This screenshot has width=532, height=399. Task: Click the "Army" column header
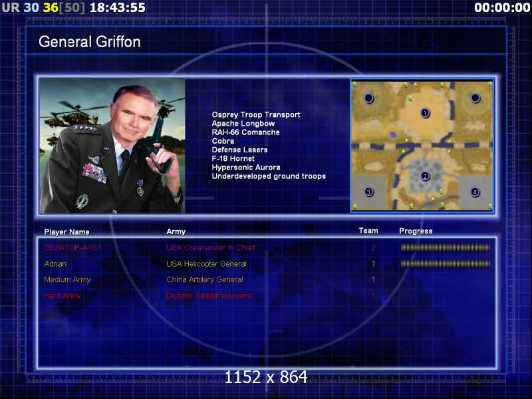point(176,231)
